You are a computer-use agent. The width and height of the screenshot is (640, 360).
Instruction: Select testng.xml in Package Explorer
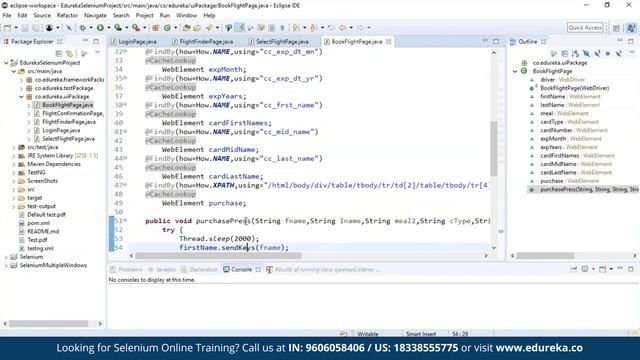click(x=40, y=249)
